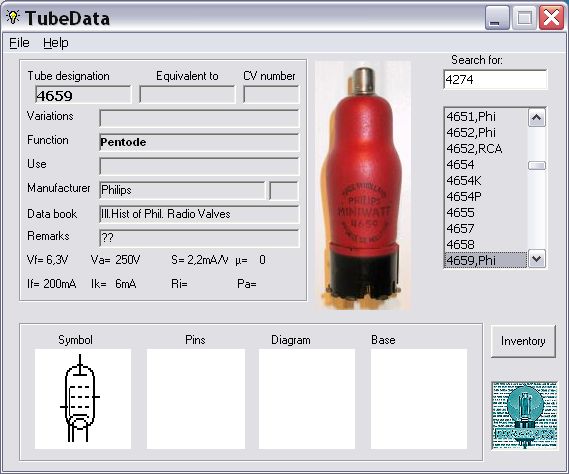The height and width of the screenshot is (474, 569).
Task: Open the File menu
Action: pyautogui.click(x=19, y=43)
